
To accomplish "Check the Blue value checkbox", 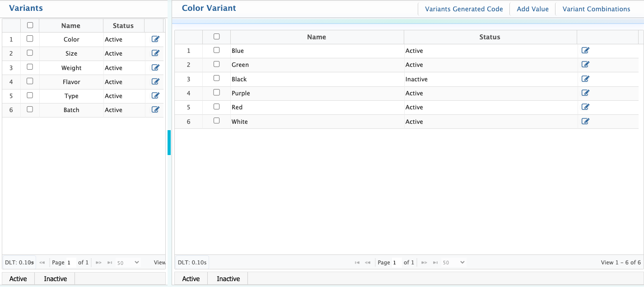I will 216,50.
